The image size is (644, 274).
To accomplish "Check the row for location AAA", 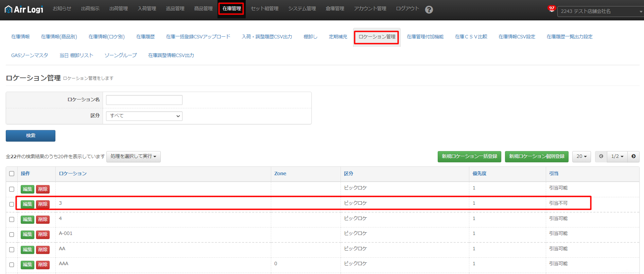I will [x=12, y=265].
